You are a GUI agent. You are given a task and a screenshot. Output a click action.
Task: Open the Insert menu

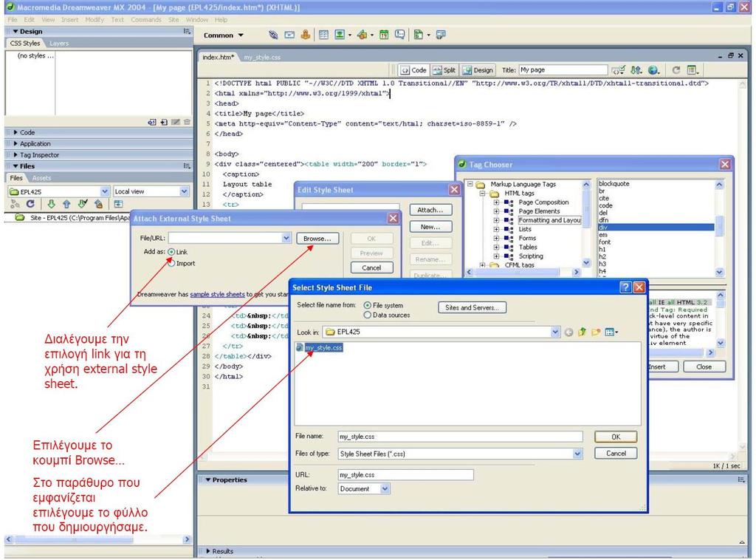pyautogui.click(x=70, y=20)
